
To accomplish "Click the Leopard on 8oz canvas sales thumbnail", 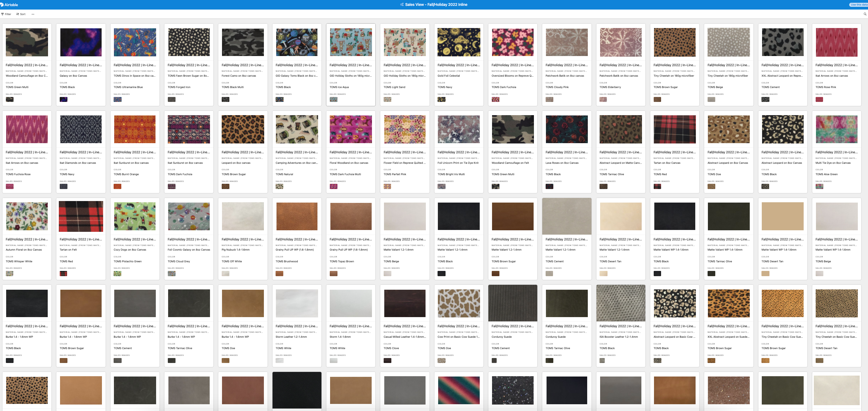I will pos(225,186).
